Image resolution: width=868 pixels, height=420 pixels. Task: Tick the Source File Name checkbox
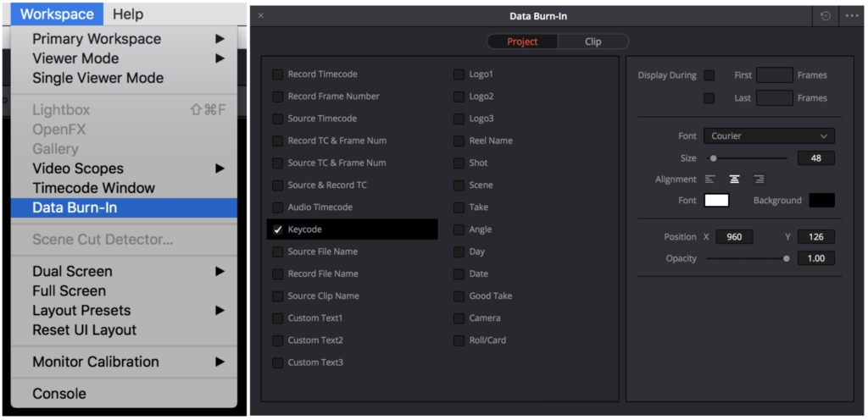(x=277, y=252)
